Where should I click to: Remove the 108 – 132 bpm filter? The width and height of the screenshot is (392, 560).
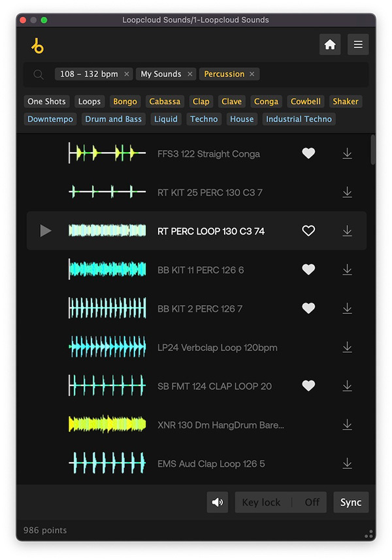(127, 74)
